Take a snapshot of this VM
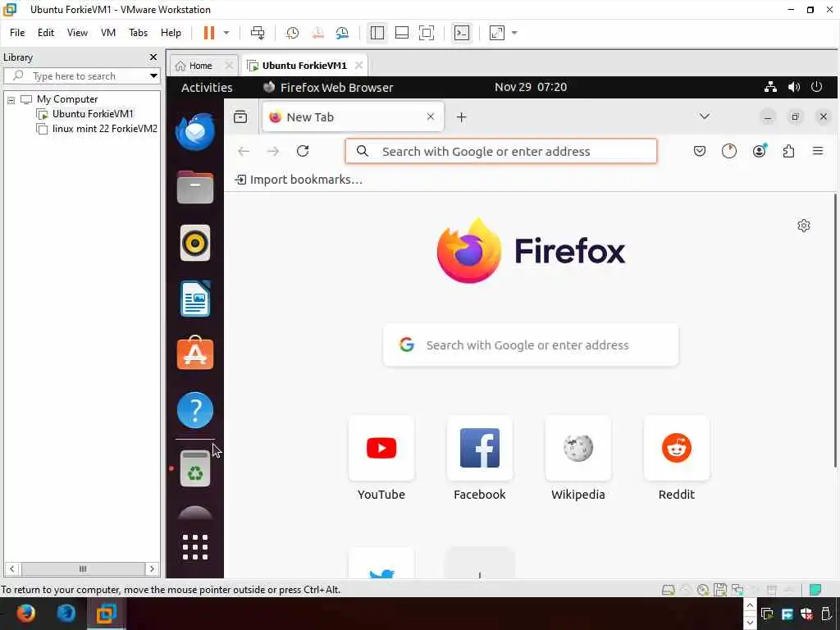The width and height of the screenshot is (840, 630). [x=293, y=33]
